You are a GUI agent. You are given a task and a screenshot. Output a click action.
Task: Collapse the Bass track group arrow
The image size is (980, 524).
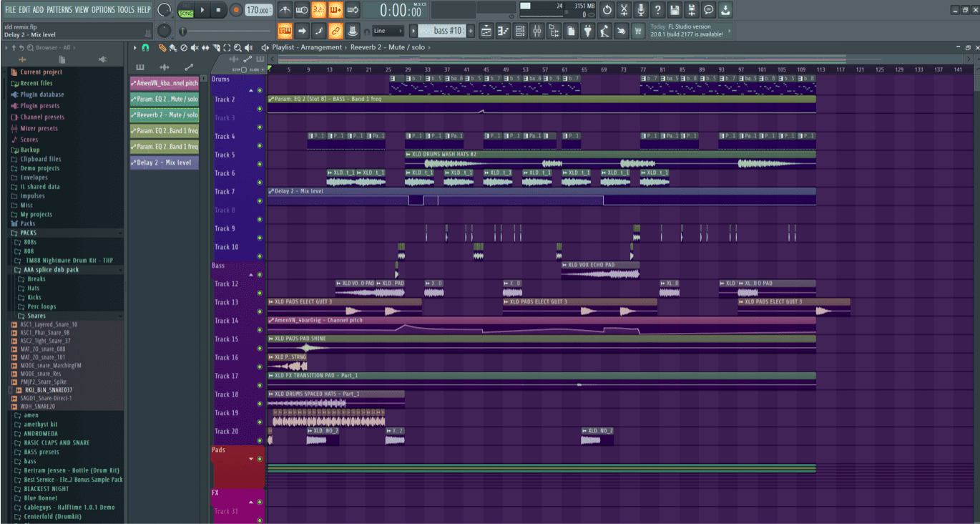tap(251, 275)
